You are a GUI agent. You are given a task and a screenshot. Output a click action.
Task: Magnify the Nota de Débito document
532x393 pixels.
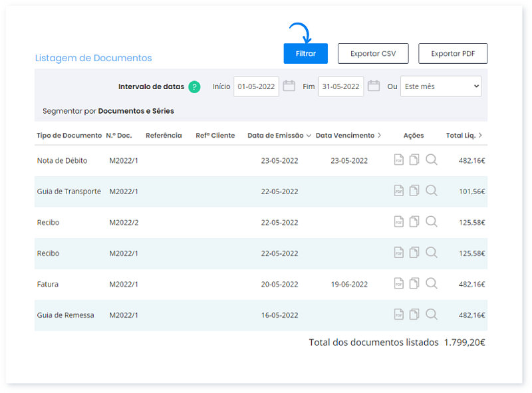pyautogui.click(x=432, y=160)
